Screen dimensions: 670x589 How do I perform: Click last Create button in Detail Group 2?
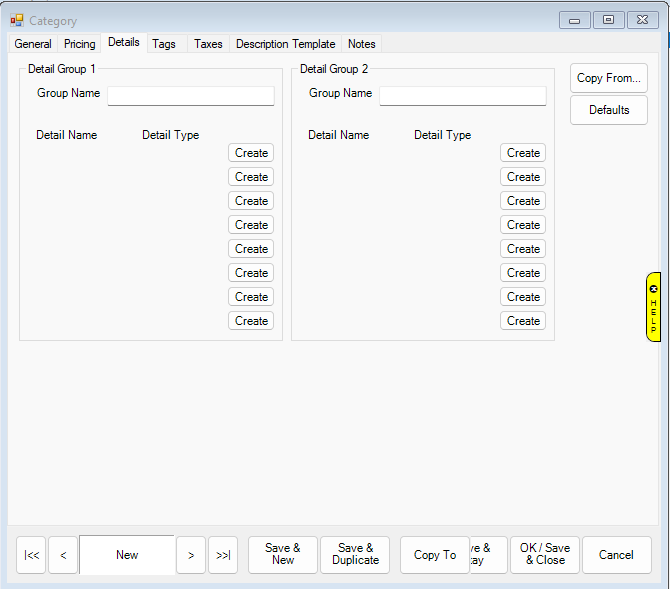[x=523, y=321]
